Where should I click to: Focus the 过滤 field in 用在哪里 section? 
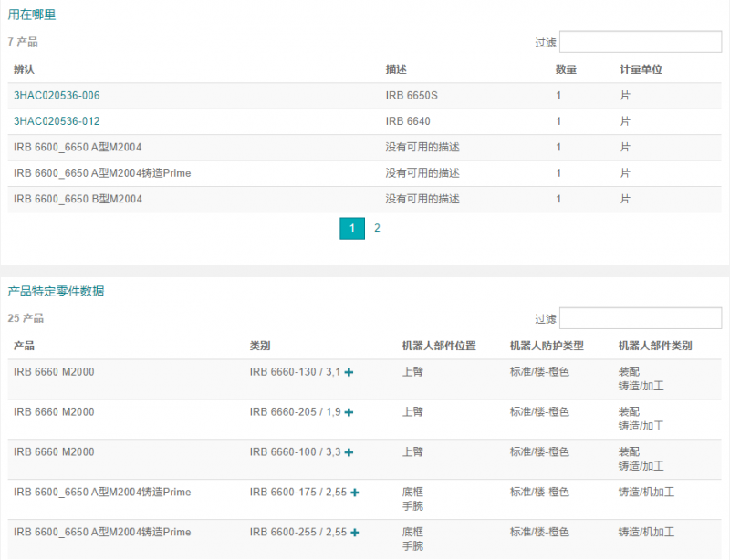point(641,42)
